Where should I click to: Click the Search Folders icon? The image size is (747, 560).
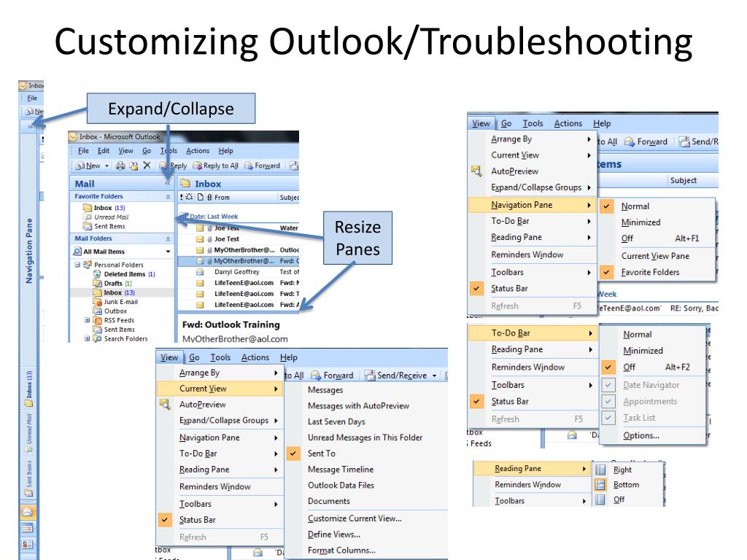(x=97, y=338)
